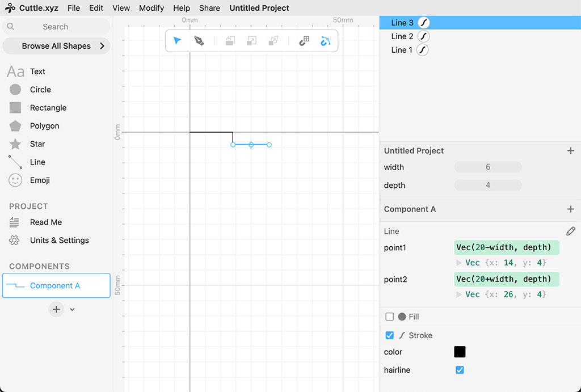Click the stroke style icon beside Line 3

(x=424, y=23)
